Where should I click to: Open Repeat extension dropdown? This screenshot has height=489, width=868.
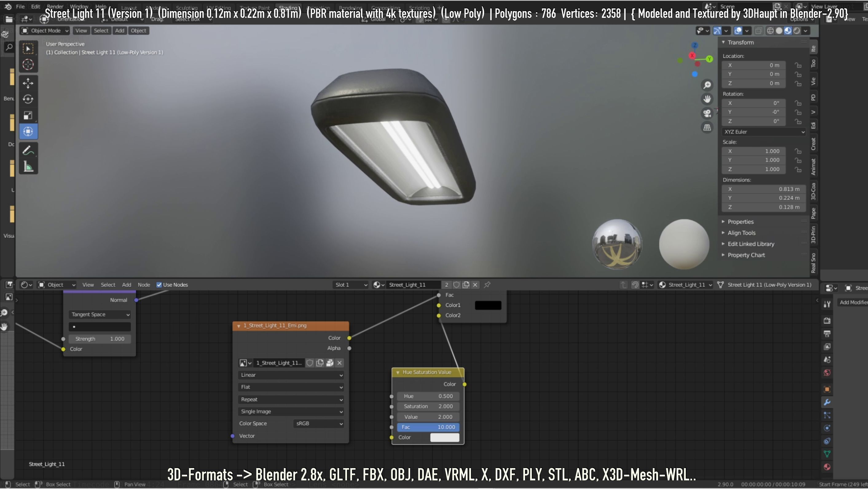[291, 399]
